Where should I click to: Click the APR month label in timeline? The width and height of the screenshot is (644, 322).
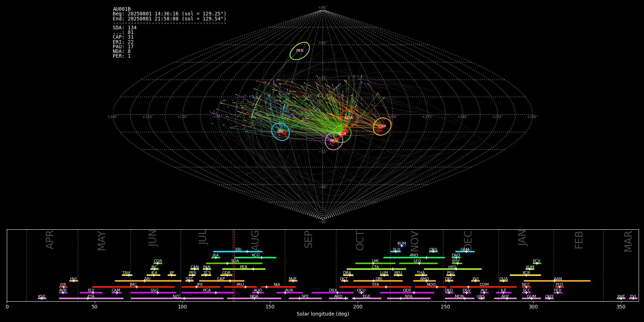pyautogui.click(x=50, y=240)
